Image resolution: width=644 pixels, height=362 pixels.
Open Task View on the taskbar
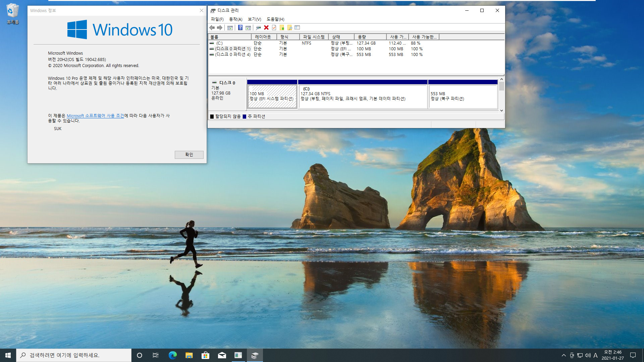[156, 355]
